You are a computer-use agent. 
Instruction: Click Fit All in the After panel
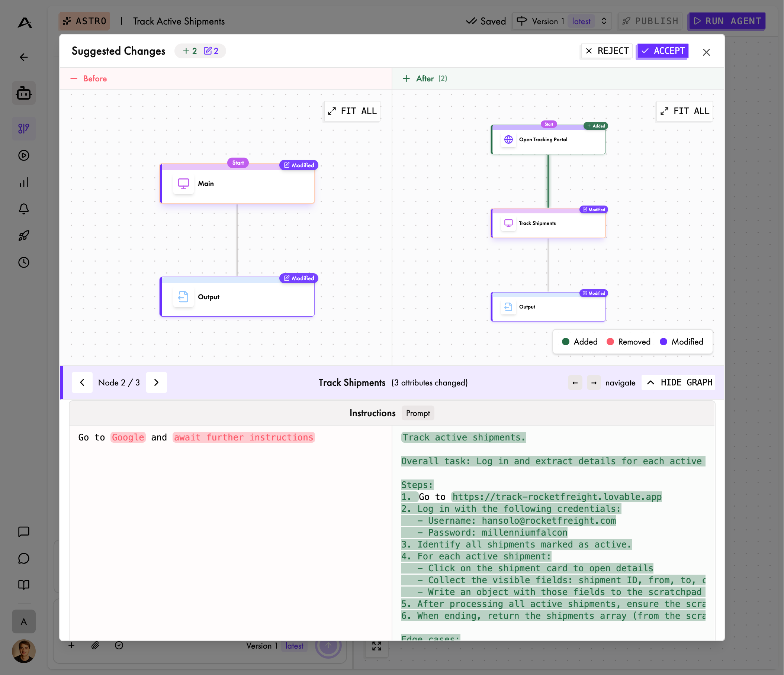click(x=685, y=111)
